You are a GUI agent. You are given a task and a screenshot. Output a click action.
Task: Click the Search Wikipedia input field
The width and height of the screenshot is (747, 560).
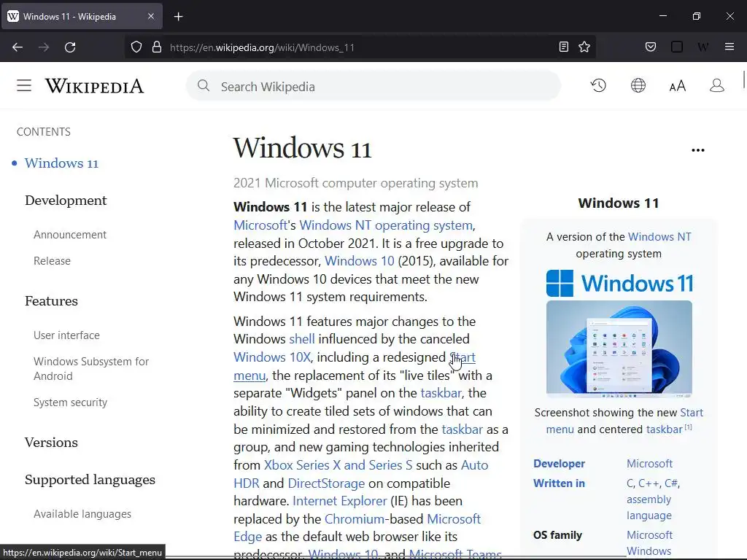click(373, 86)
